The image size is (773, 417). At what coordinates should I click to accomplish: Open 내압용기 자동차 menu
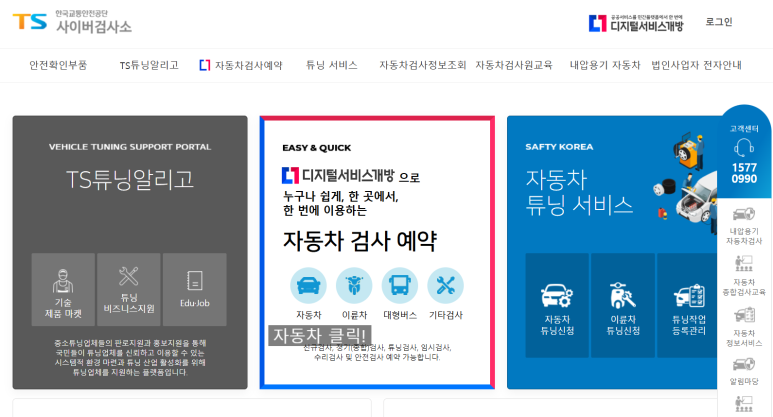(x=605, y=65)
